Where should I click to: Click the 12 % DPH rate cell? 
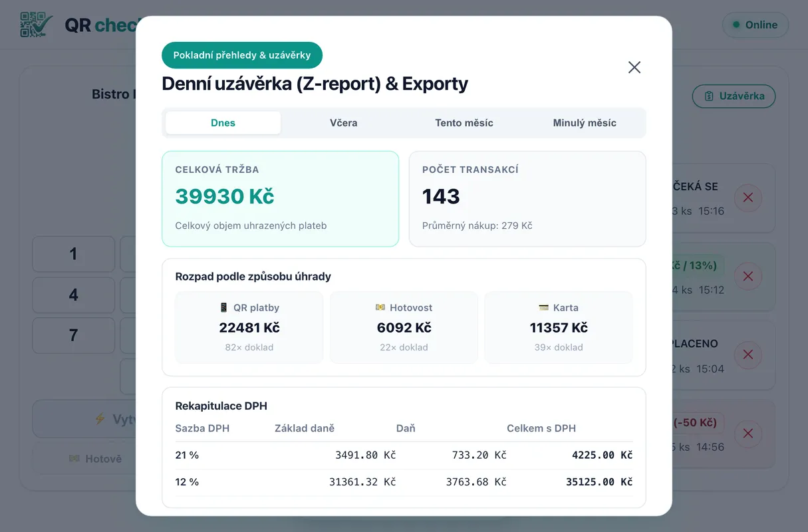coord(188,482)
